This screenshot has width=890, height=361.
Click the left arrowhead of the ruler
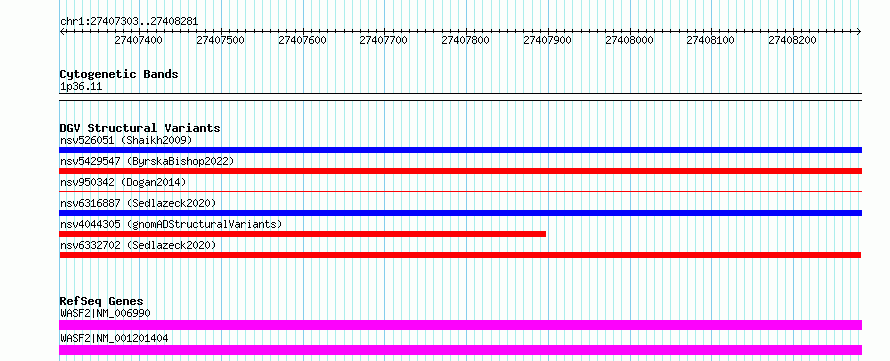pos(62,32)
